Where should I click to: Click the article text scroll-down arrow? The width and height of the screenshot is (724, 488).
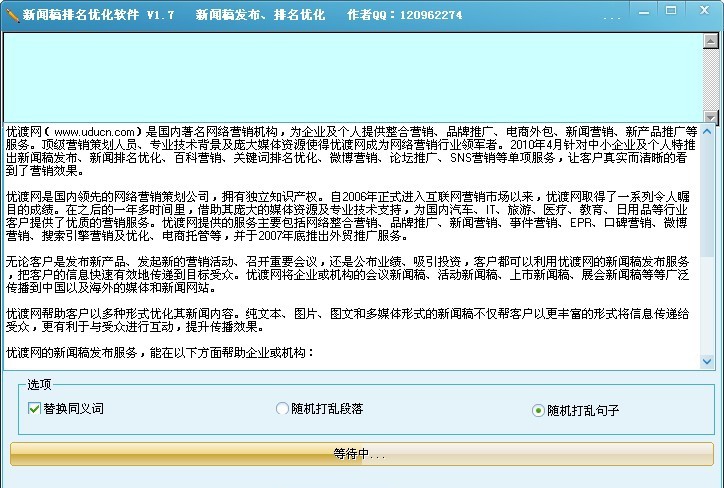point(706,361)
